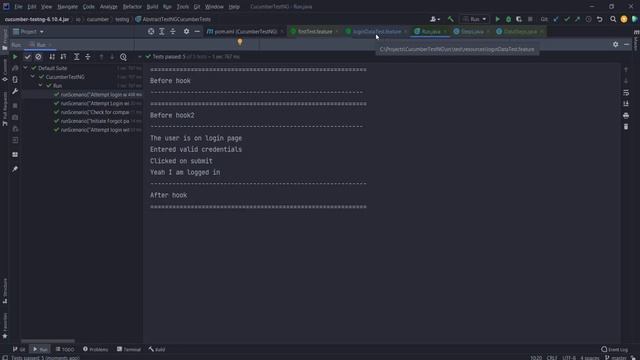Image resolution: width=640 pixels, height=360 pixels.
Task: Run with Coverage toolbar icon
Action: [519, 19]
